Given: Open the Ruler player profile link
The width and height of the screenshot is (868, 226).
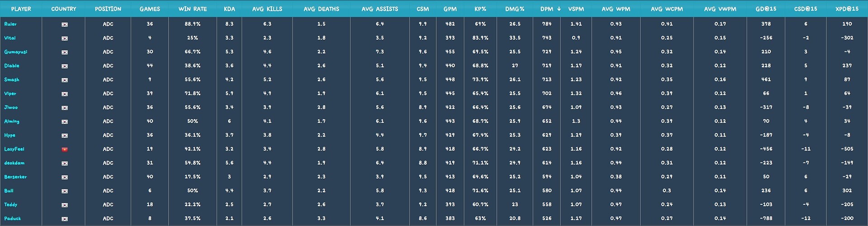Looking at the screenshot, I should [x=10, y=24].
